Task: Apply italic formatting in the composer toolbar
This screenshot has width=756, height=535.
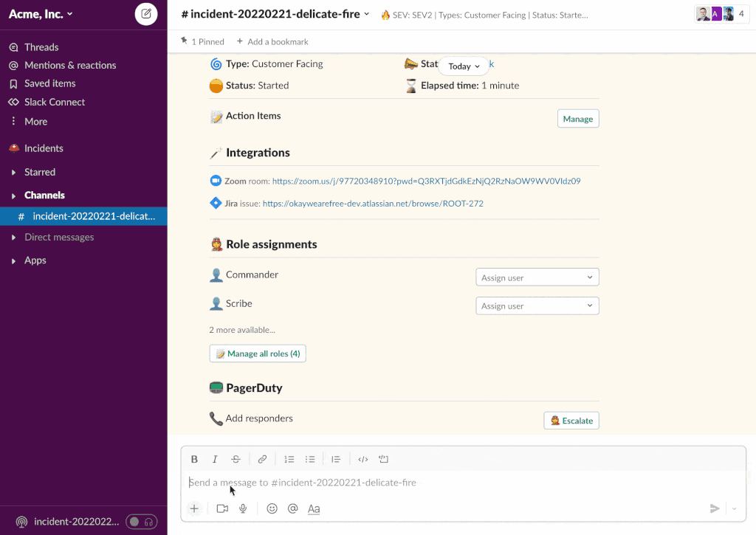Action: point(215,458)
